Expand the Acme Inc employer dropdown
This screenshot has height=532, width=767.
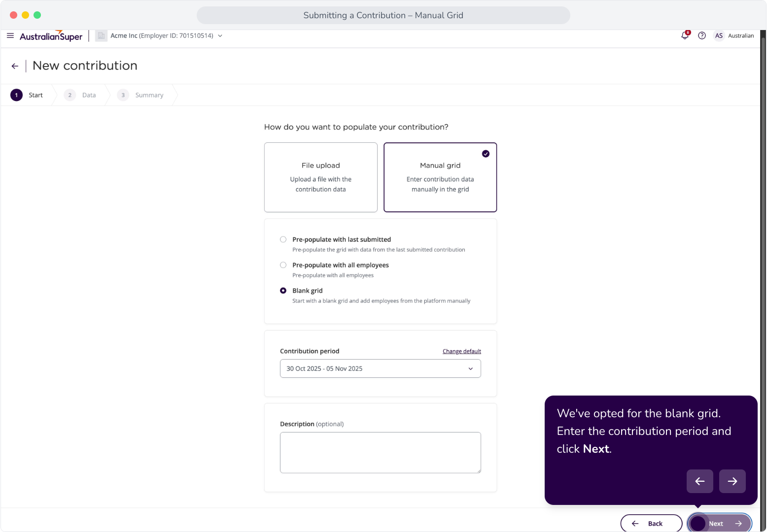(220, 35)
